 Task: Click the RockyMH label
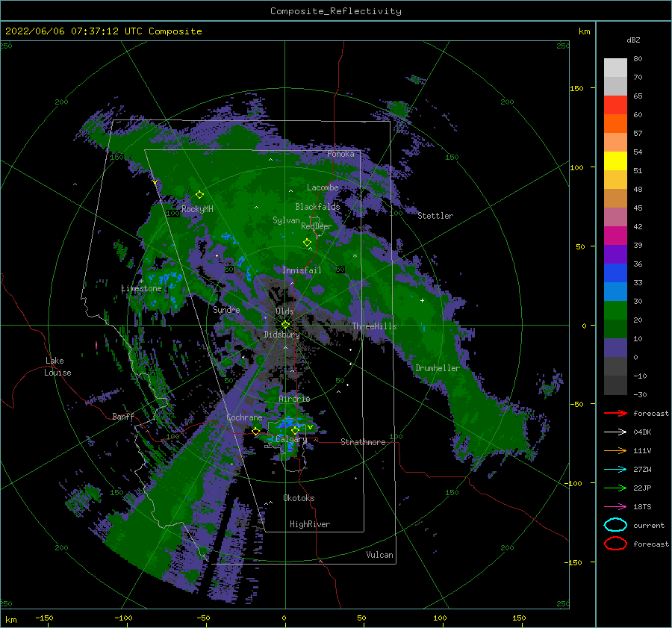click(197, 209)
